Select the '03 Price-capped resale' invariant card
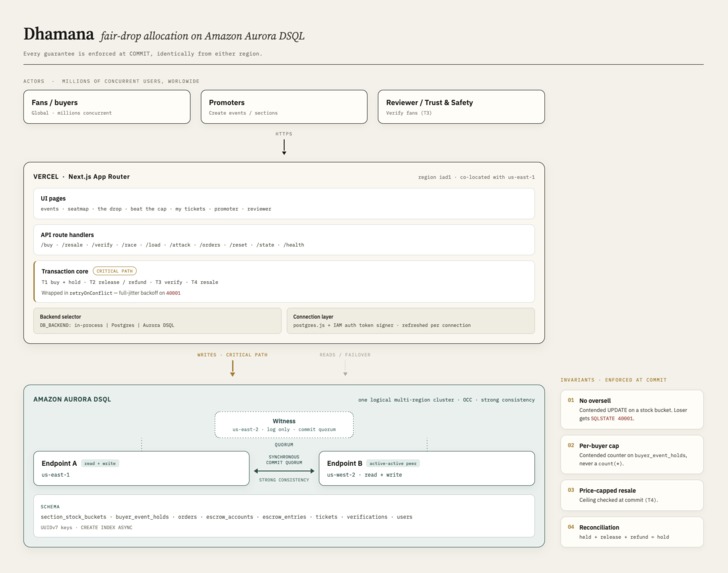This screenshot has width=728, height=573. [632, 495]
